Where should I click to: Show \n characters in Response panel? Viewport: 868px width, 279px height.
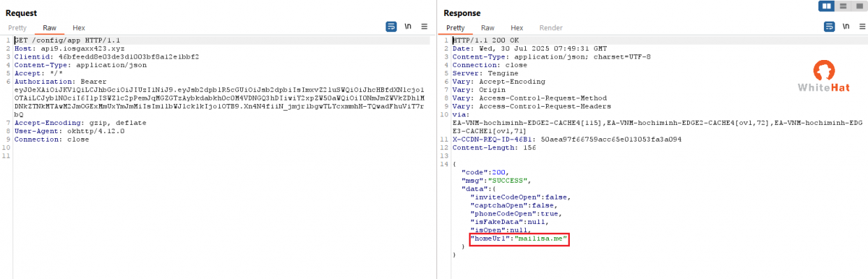click(x=846, y=27)
